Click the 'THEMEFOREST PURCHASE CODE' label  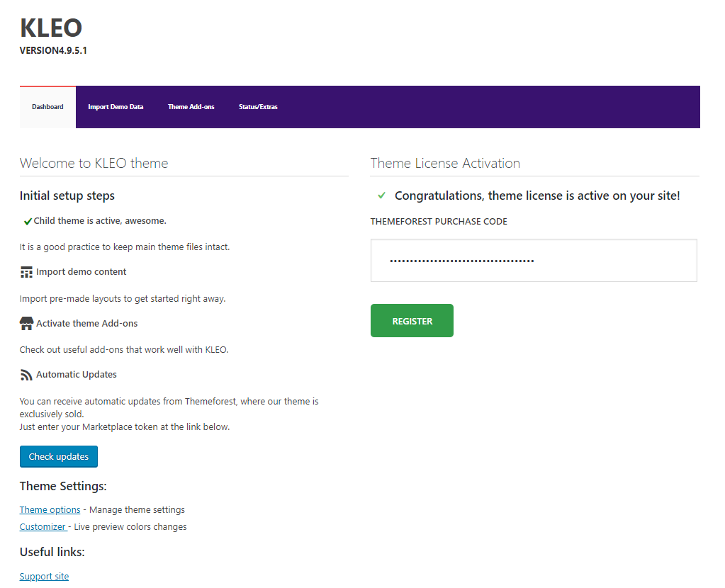pos(439,222)
